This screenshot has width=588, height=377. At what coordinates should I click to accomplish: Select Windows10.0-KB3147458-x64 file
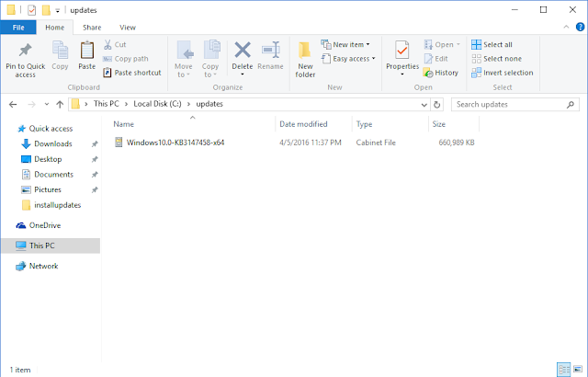[175, 143]
